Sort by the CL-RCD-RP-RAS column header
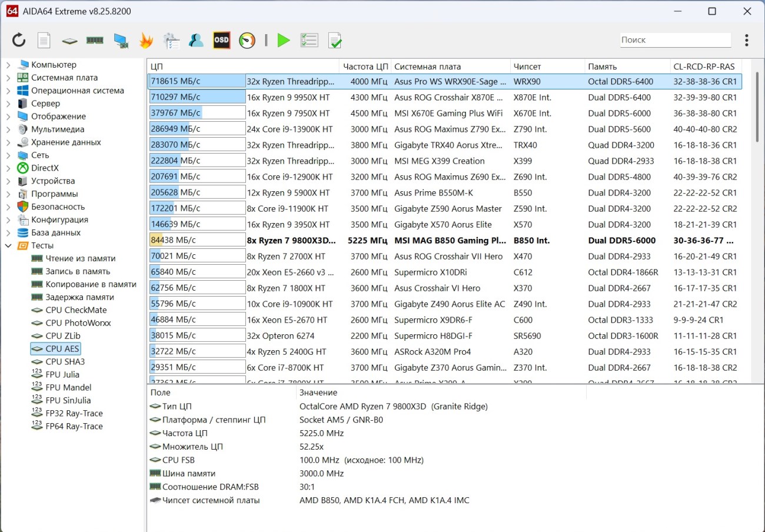 coord(706,66)
